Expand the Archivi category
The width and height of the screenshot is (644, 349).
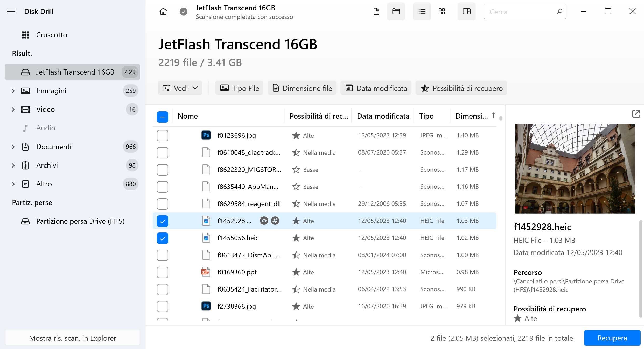(13, 165)
